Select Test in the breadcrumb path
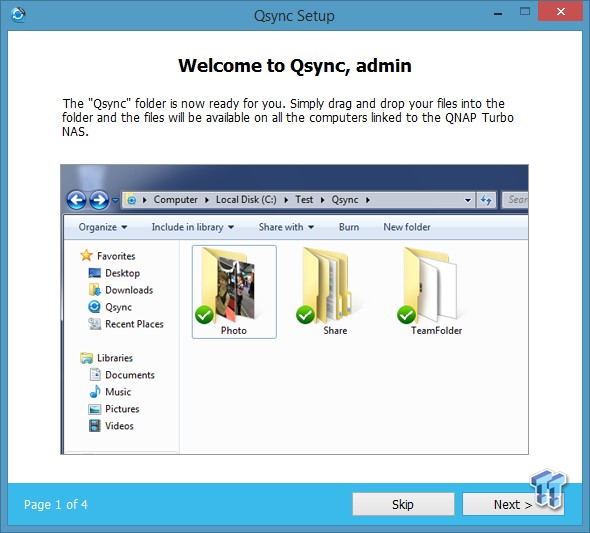The width and height of the screenshot is (590, 533). 304,200
